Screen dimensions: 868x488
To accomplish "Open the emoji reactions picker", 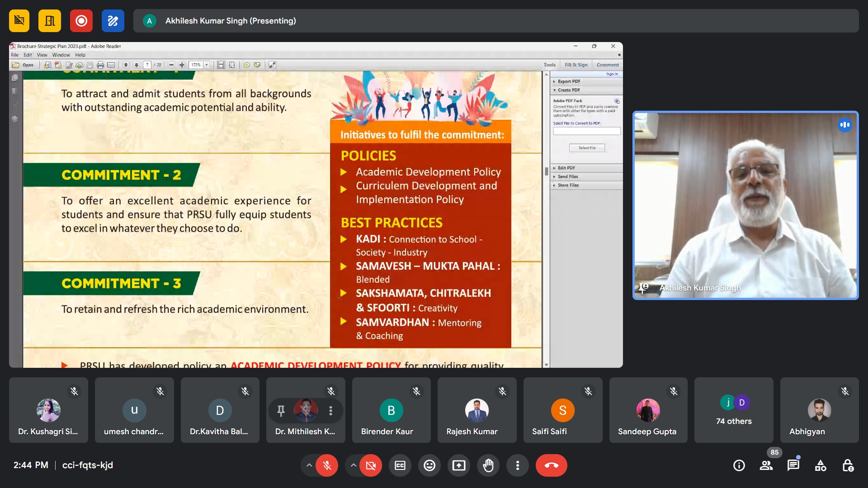I will pyautogui.click(x=429, y=465).
